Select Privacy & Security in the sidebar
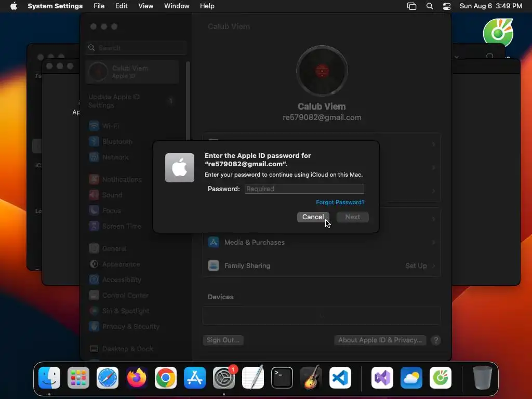The width and height of the screenshot is (532, 399). 132,327
